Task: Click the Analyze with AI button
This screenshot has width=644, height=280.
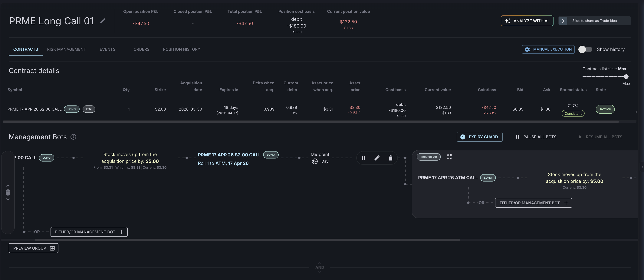Action: click(527, 21)
